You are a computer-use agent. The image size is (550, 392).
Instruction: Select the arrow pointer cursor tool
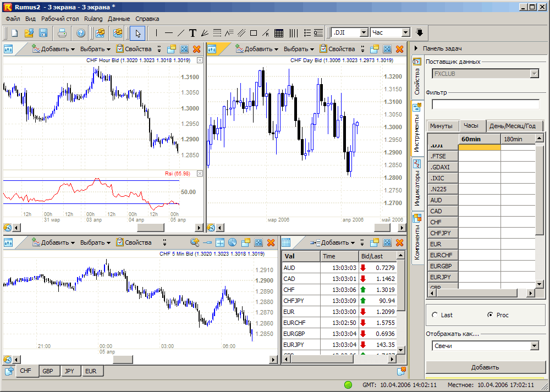click(x=137, y=33)
